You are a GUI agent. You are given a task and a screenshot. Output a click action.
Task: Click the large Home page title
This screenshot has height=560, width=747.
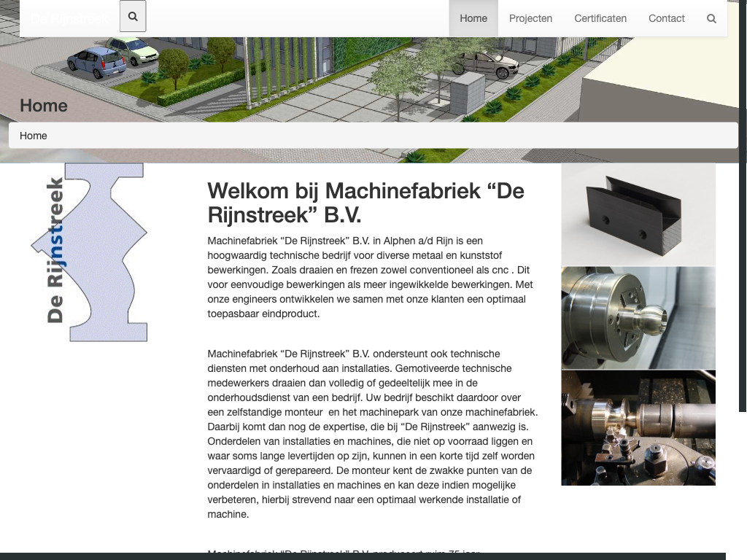pyautogui.click(x=44, y=106)
